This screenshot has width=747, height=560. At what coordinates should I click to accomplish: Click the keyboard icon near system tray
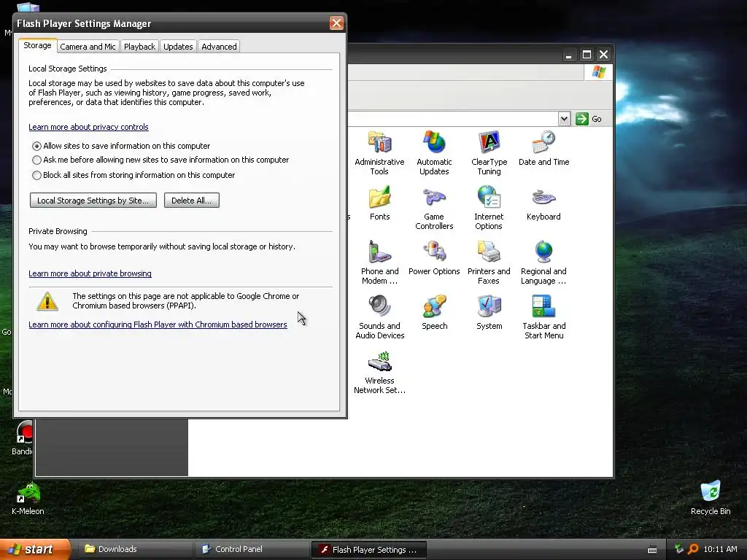tap(652, 550)
